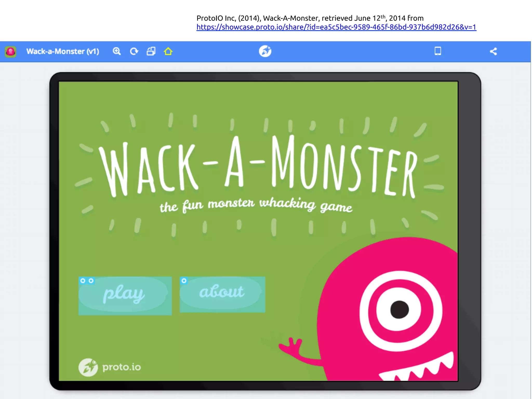The height and width of the screenshot is (399, 532).
Task: Click the reload prototype icon
Action: [x=134, y=51]
